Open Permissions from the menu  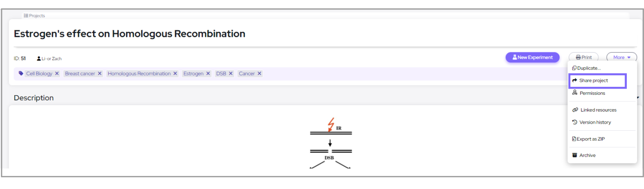tap(592, 93)
